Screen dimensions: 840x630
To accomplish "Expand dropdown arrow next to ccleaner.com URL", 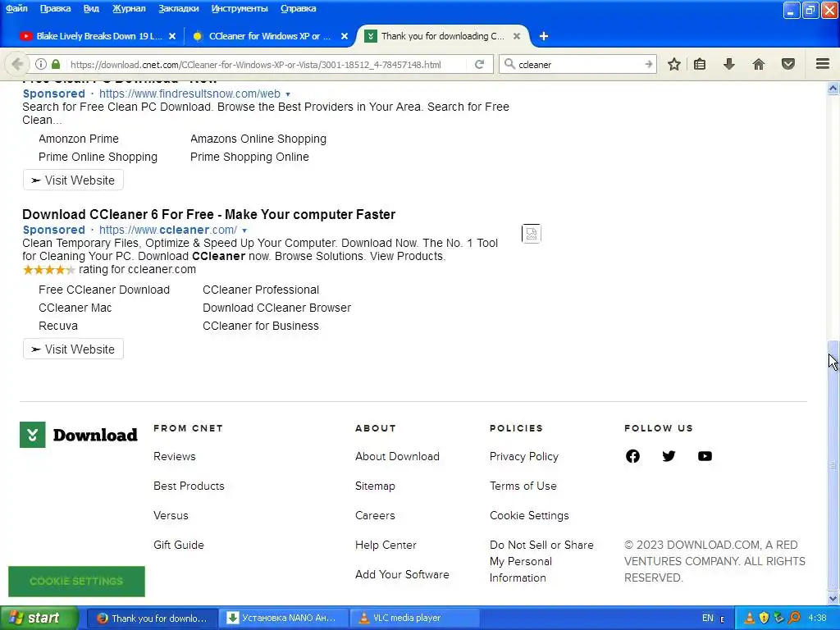I will 244,231.
